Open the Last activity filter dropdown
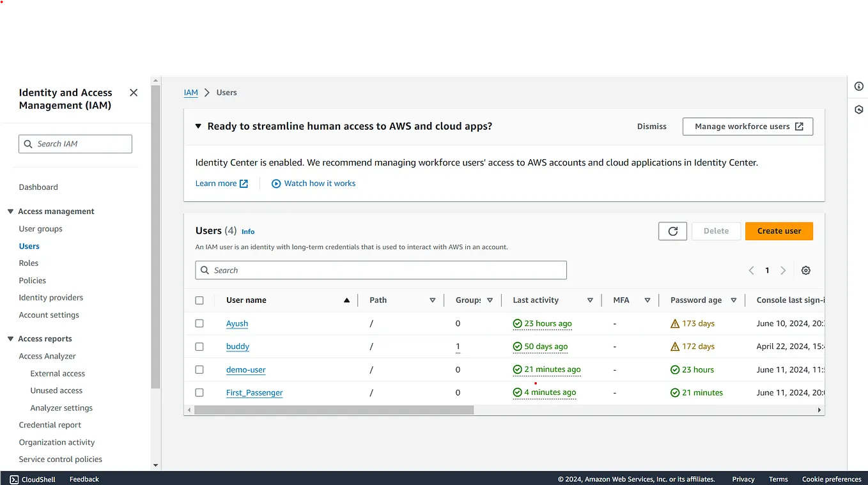868x485 pixels. [x=590, y=300]
